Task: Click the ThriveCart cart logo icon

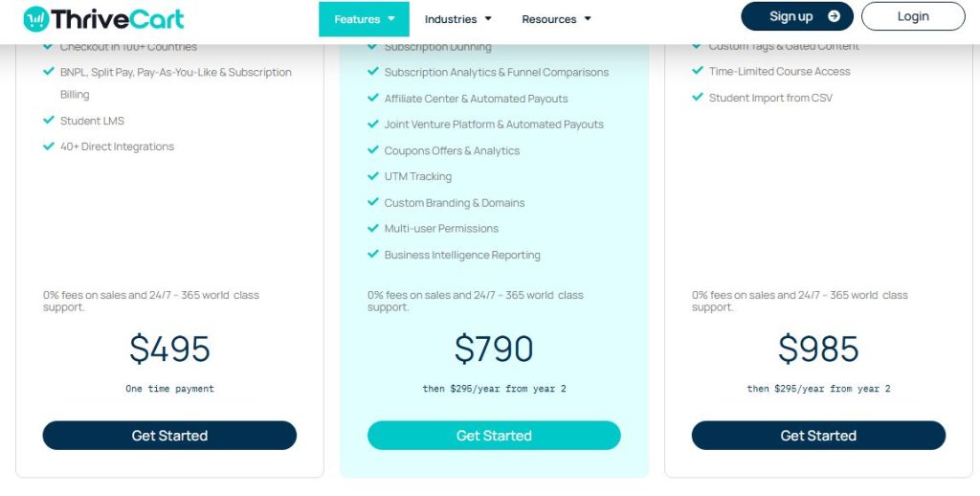Action: (x=35, y=18)
